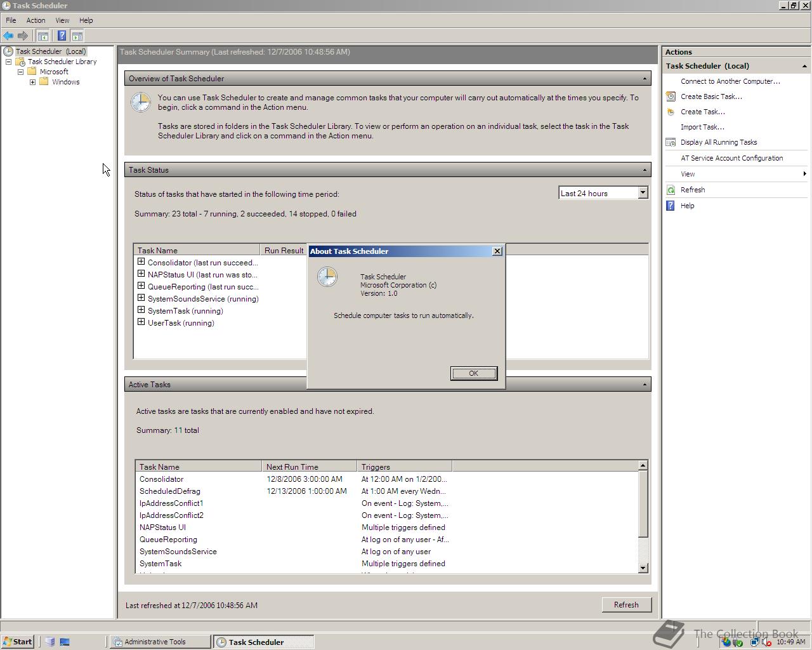Screen dimensions: 812x650
Task: Click the Microsoft folder icon in the tree
Action: (32, 72)
